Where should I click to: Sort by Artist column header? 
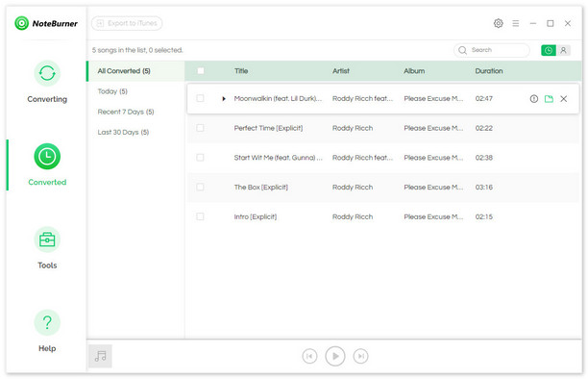340,71
